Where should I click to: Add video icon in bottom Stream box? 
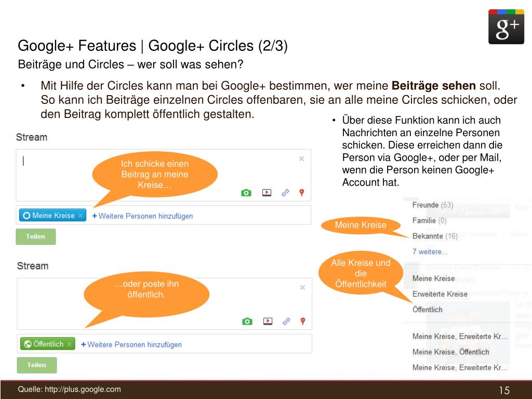pyautogui.click(x=268, y=321)
